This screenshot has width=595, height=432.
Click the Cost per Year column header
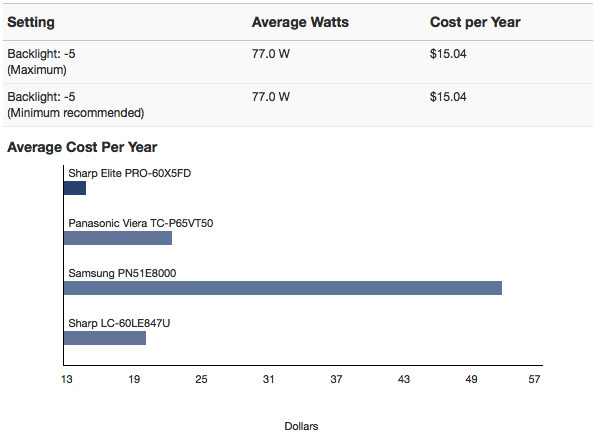pyautogui.click(x=475, y=22)
